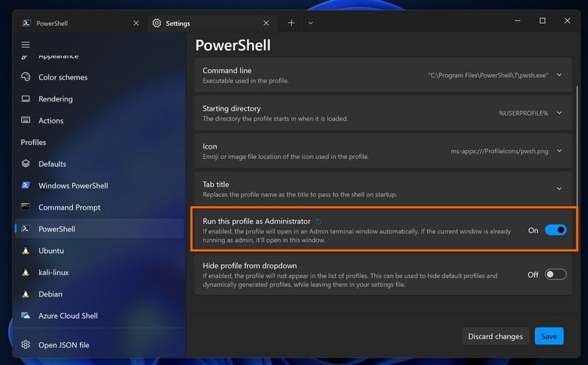Click the Discard changes button
The width and height of the screenshot is (588, 365).
click(x=495, y=336)
